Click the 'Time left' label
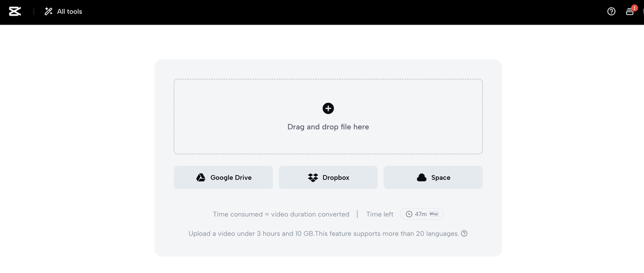The width and height of the screenshot is (644, 273). pyautogui.click(x=380, y=214)
